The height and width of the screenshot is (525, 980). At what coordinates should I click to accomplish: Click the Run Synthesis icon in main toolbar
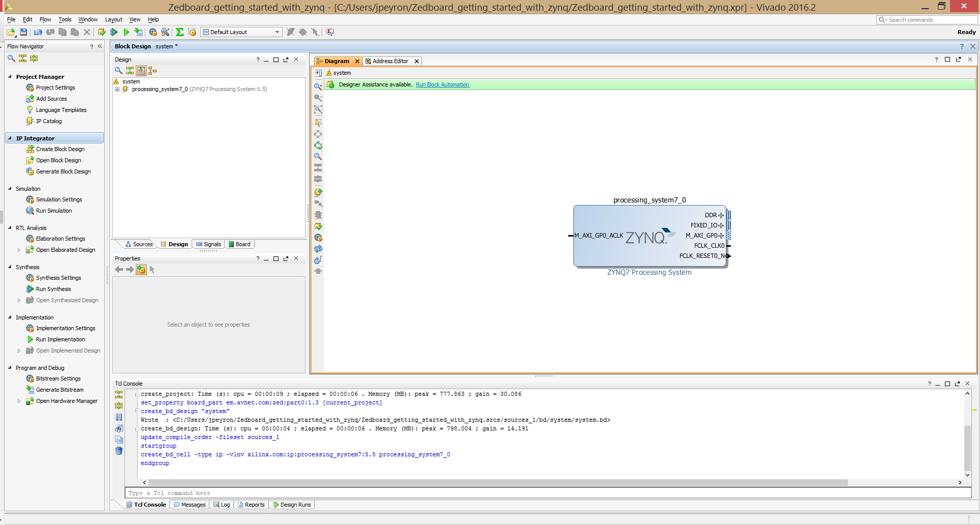tap(114, 32)
